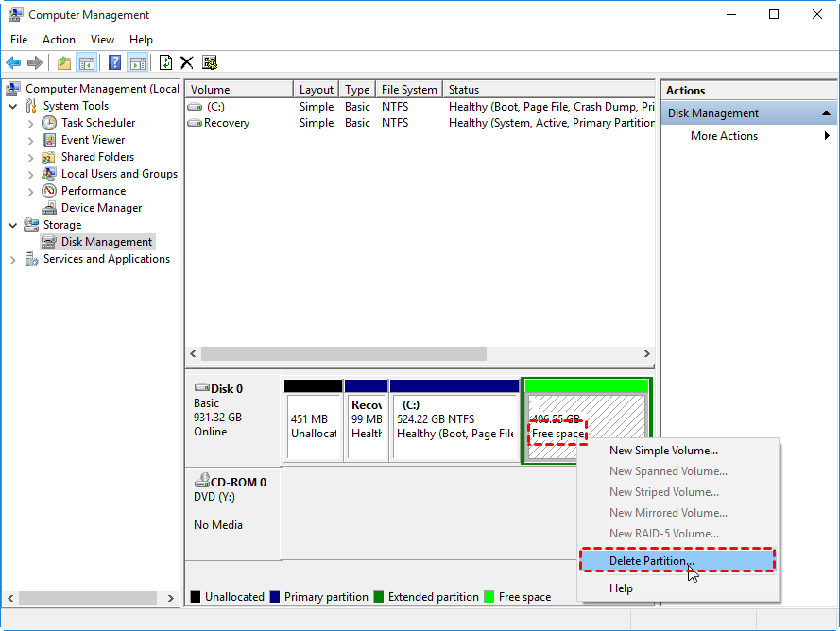The width and height of the screenshot is (840, 631).
Task: Click the black Unallocated legend swatch
Action: coord(196,597)
